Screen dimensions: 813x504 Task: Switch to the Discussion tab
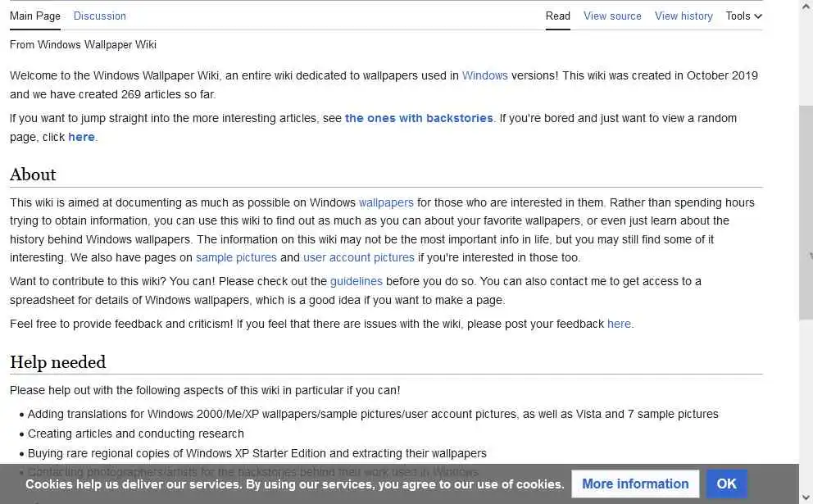(99, 16)
